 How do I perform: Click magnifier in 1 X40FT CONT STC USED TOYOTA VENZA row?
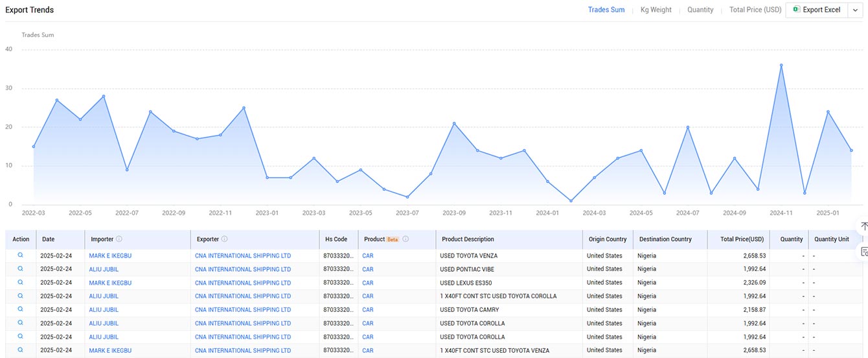(x=20, y=350)
